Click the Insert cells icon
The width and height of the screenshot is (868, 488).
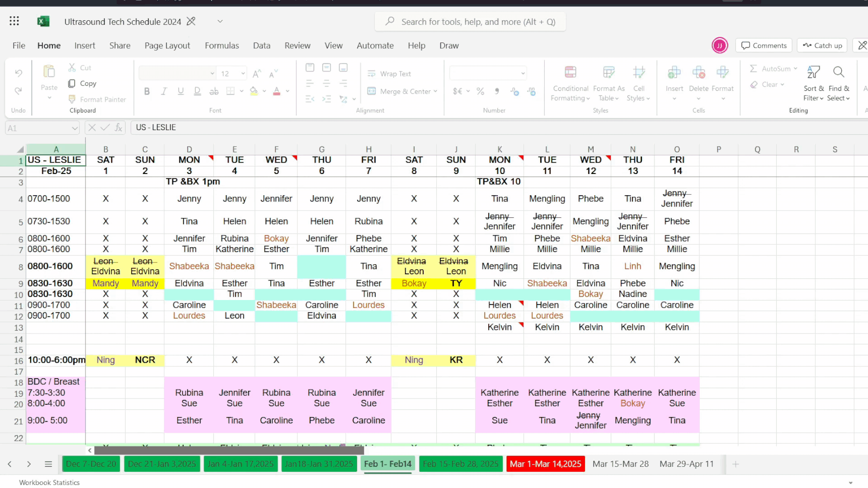(x=674, y=72)
